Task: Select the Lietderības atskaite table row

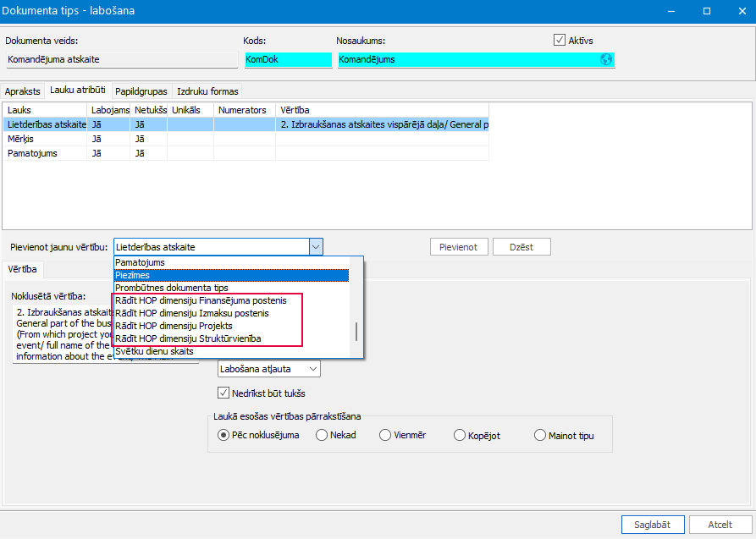Action: click(x=246, y=124)
